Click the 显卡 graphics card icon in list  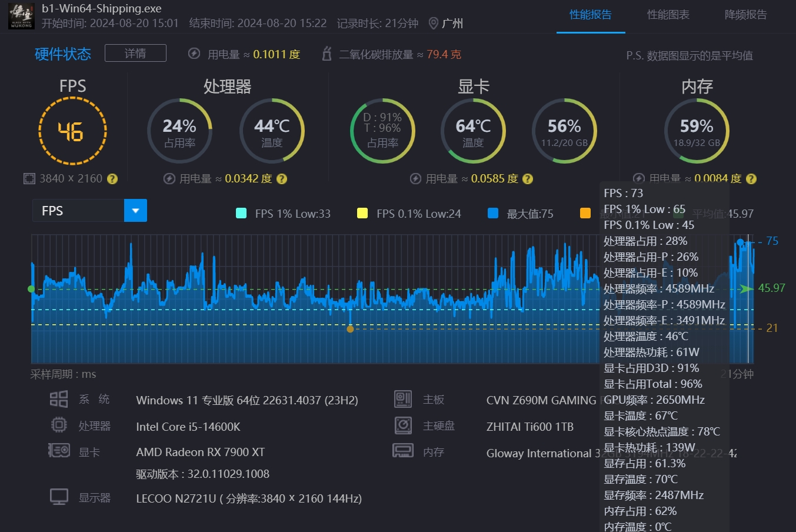pos(59,451)
